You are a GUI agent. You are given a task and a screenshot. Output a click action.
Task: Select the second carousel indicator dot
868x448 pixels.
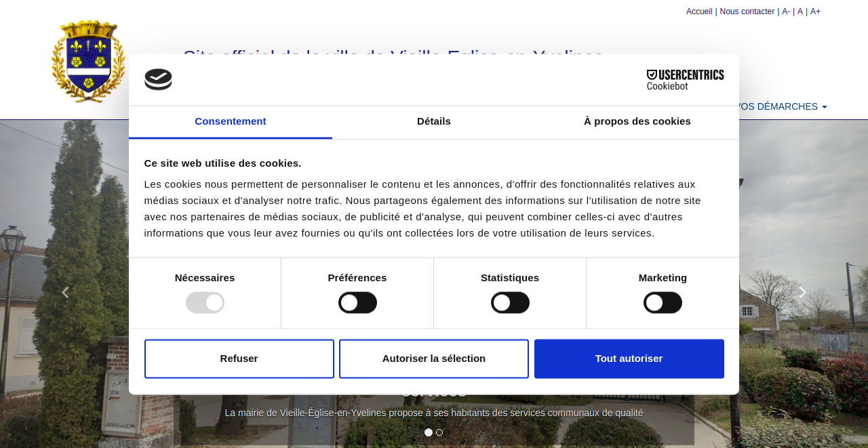(x=439, y=432)
